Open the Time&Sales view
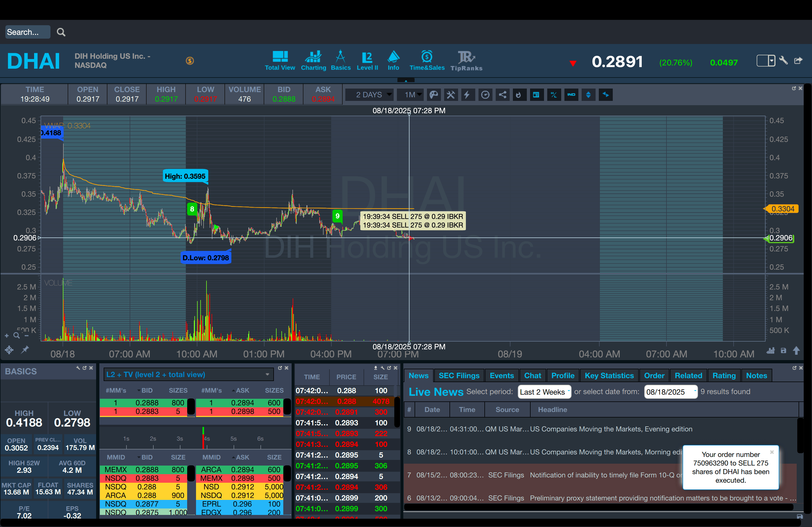Screen dimensions: 812x527 pyautogui.click(x=427, y=61)
